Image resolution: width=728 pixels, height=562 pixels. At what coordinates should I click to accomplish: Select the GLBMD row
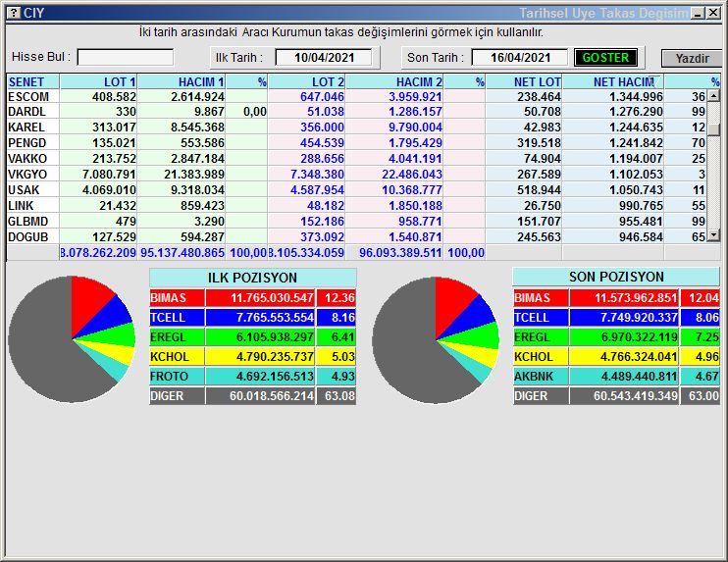356,222
